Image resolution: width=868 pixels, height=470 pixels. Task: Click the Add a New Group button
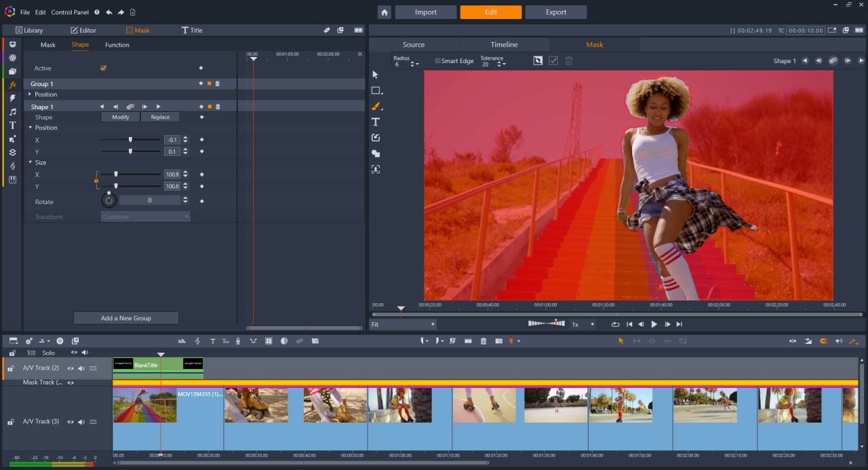tap(125, 317)
